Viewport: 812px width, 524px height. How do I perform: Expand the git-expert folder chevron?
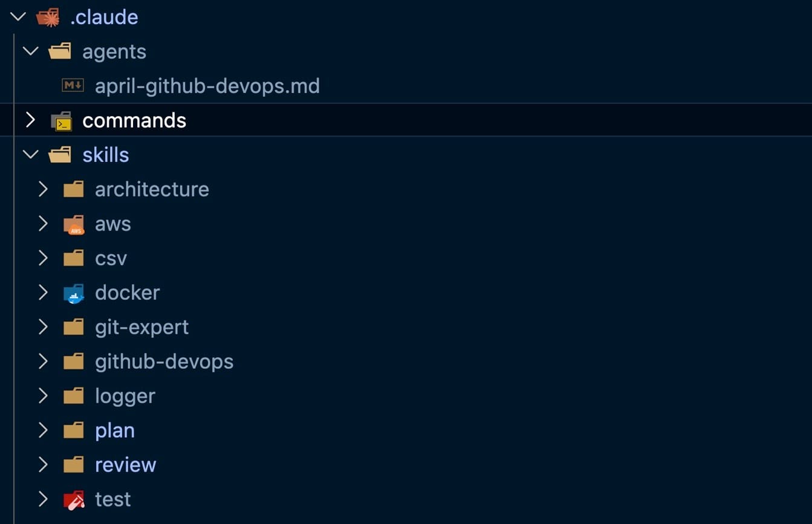[43, 327]
